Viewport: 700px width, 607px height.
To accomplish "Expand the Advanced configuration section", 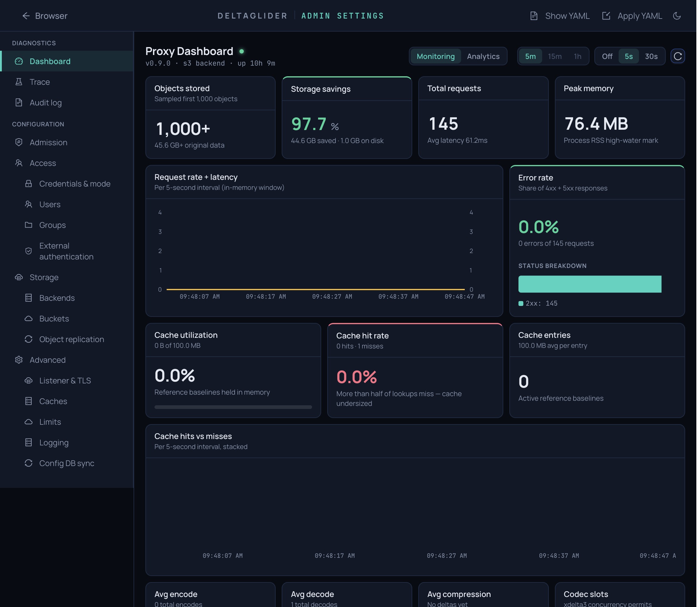I will coord(47,360).
